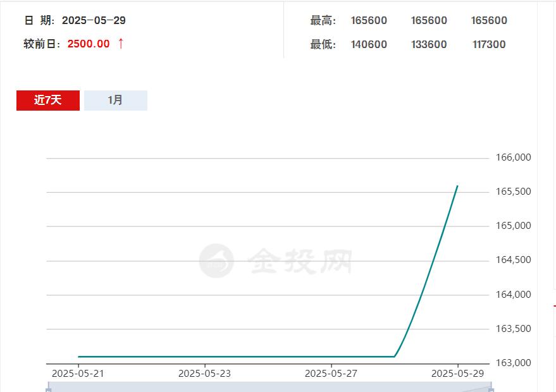The height and width of the screenshot is (392, 556).
Task: Click the left handle of the chart zoom slider
Action: pyautogui.click(x=49, y=390)
